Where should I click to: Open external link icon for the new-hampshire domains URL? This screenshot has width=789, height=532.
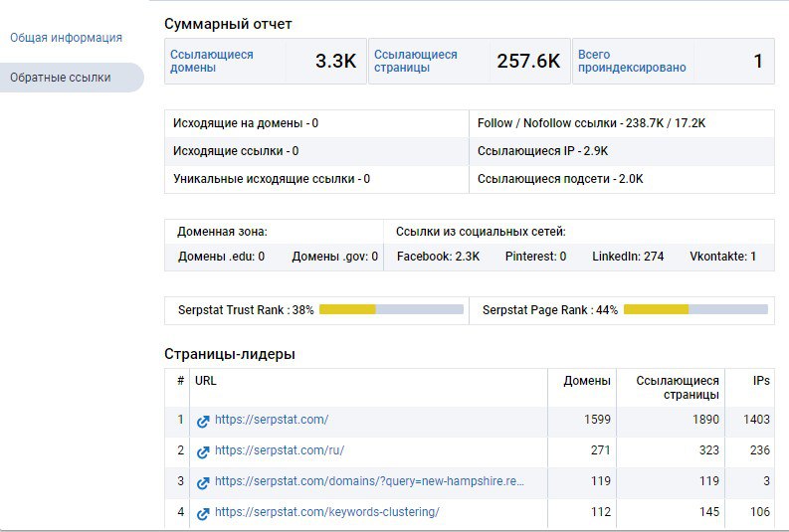[203, 482]
